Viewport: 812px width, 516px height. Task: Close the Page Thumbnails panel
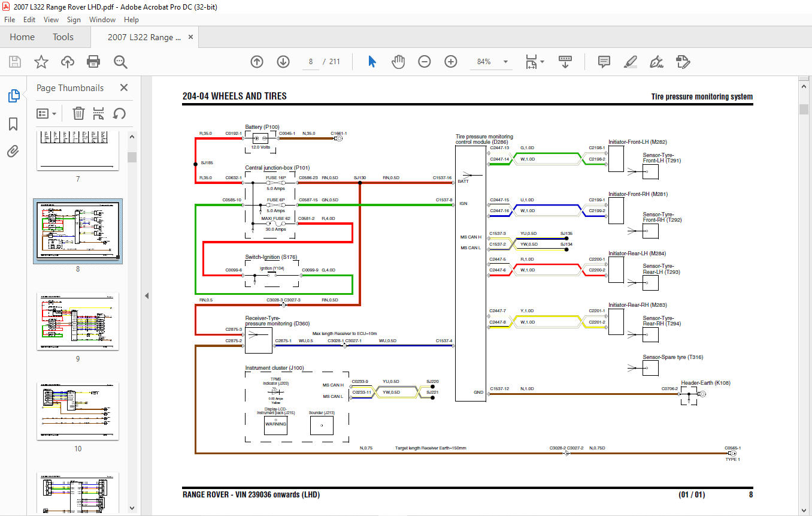tap(124, 87)
